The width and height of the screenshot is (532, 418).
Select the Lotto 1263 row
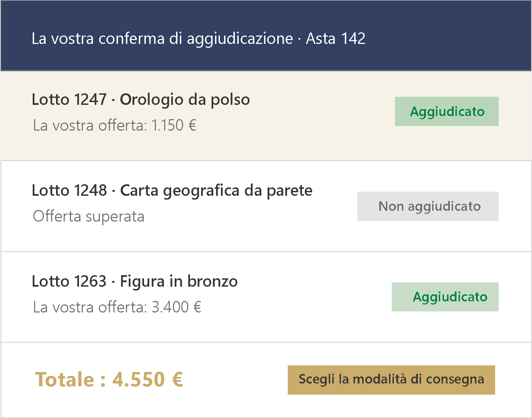(266, 297)
